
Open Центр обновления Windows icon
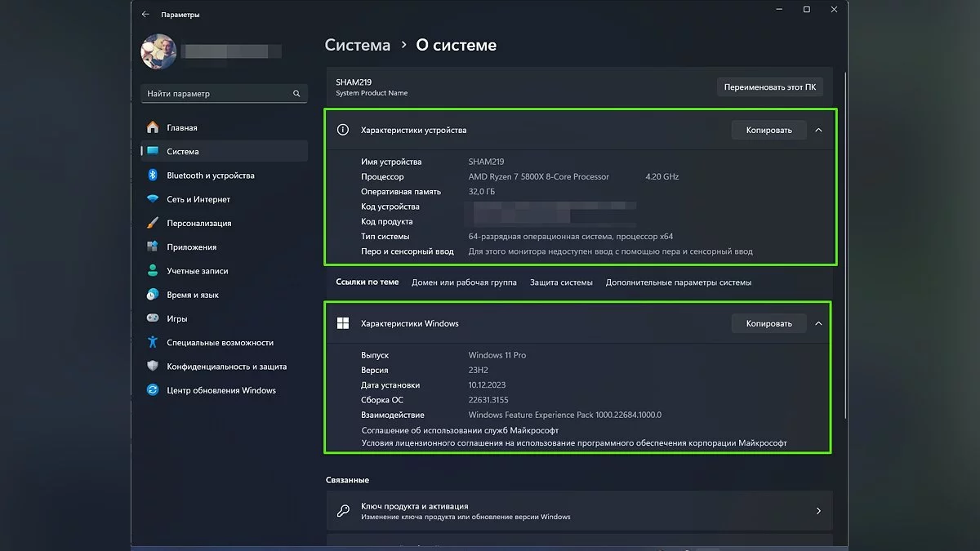pyautogui.click(x=152, y=390)
